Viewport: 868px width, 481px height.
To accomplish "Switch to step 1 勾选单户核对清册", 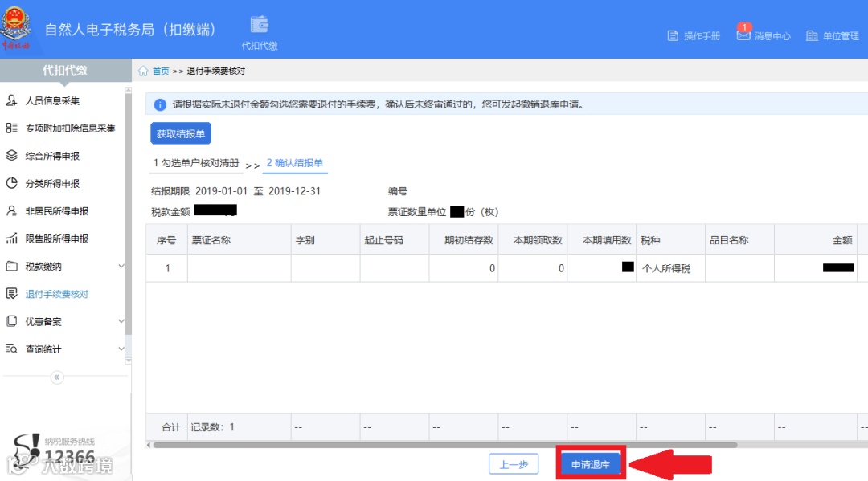I will (196, 163).
